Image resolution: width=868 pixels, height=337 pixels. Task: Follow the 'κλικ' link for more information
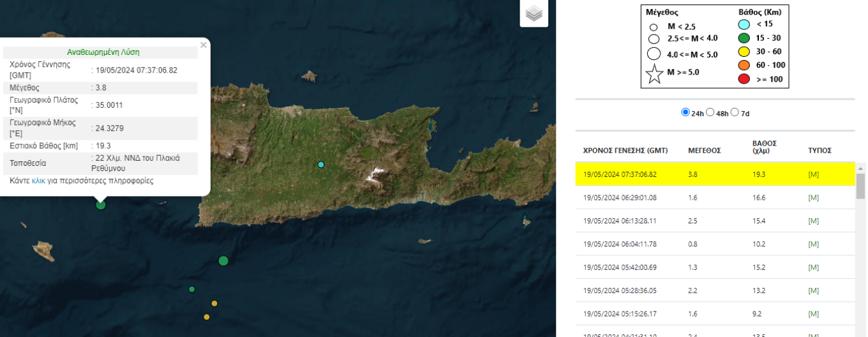38,181
